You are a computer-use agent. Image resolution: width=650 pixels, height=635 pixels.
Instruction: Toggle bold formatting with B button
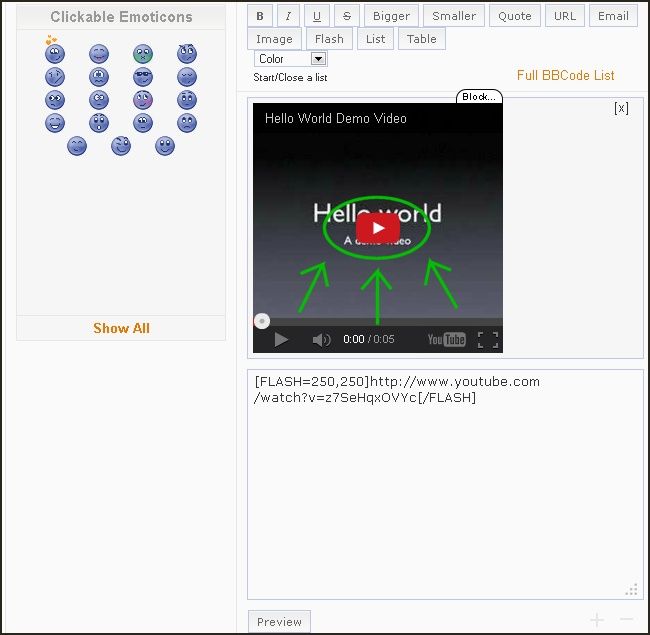[260, 16]
